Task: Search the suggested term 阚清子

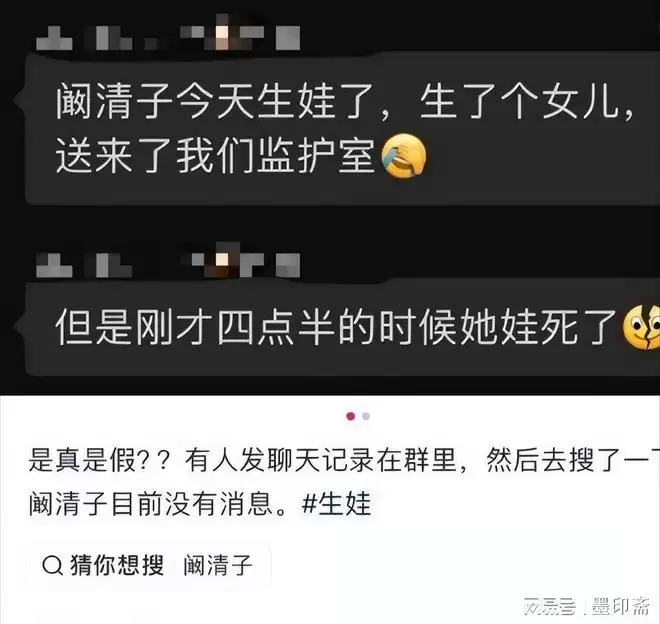Action: [x=218, y=565]
